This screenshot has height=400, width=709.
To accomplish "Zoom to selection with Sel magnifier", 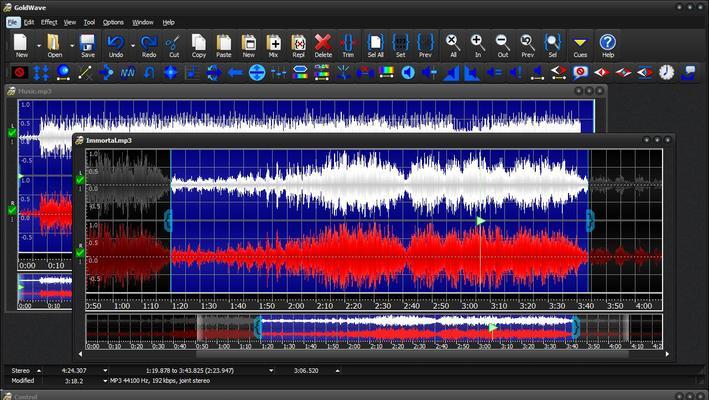I will click(x=552, y=46).
